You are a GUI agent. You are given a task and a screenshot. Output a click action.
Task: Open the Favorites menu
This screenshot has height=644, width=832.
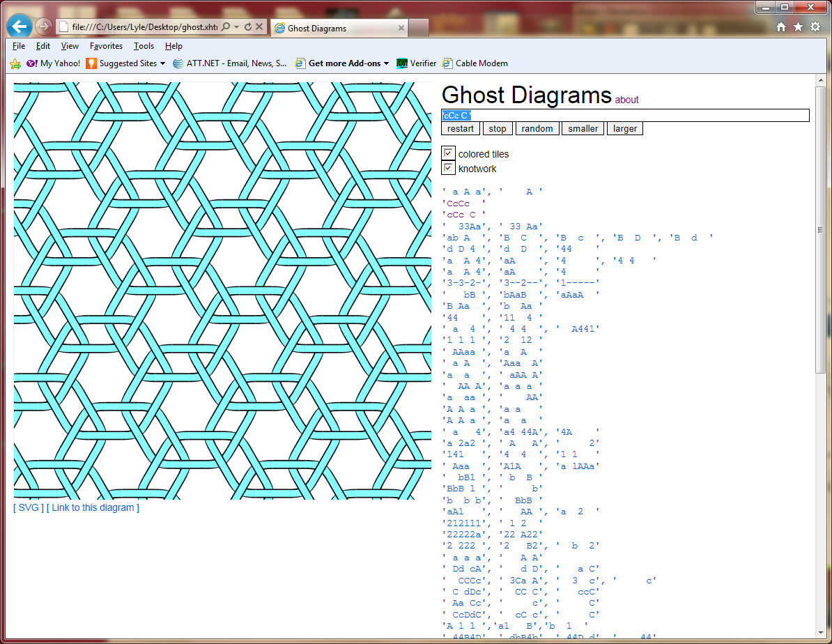pyautogui.click(x=106, y=46)
